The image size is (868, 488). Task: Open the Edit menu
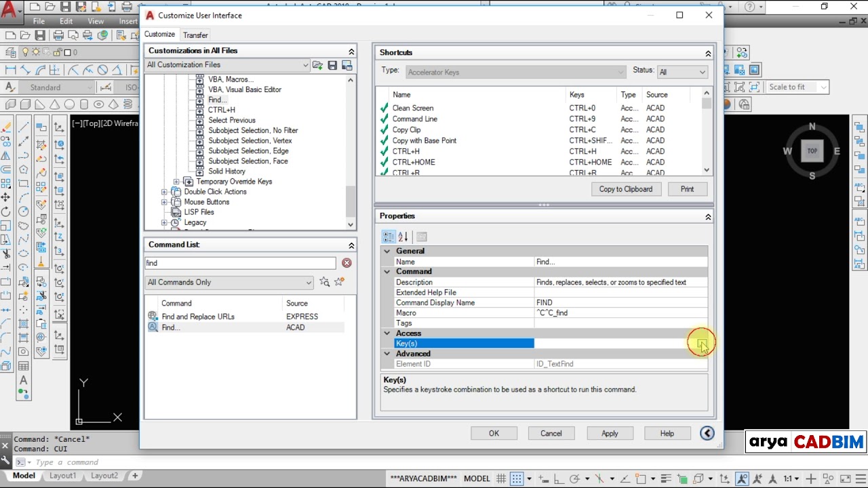(x=66, y=21)
